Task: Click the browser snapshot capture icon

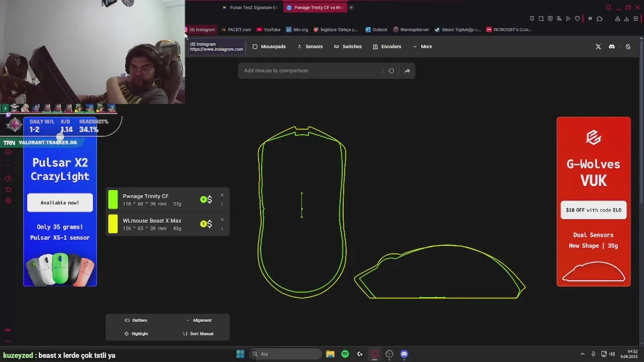Action: (541, 19)
